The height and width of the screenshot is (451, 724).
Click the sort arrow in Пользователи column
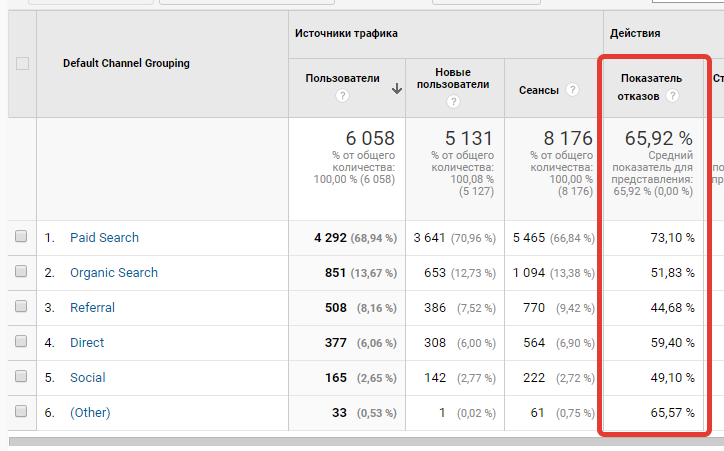click(x=396, y=88)
